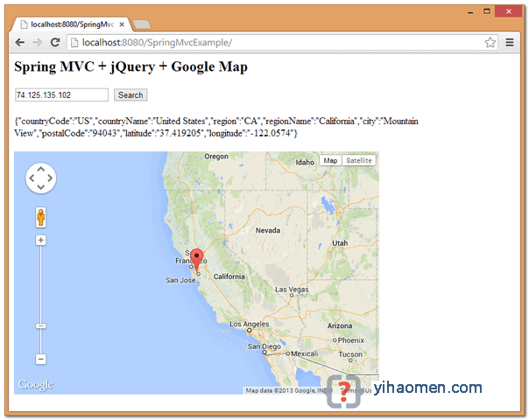Image resolution: width=529 pixels, height=420 pixels.
Task: Maximize the browser window
Action: [x=487, y=11]
